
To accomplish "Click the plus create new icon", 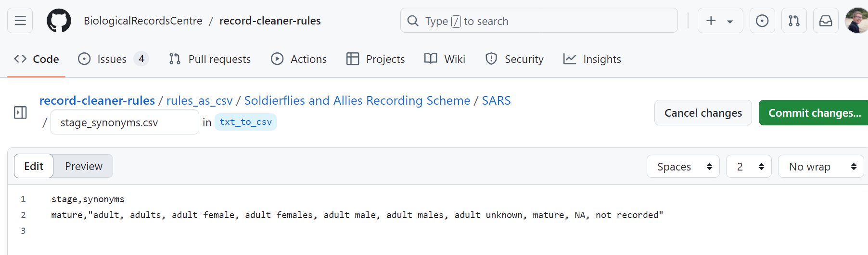I will (711, 21).
